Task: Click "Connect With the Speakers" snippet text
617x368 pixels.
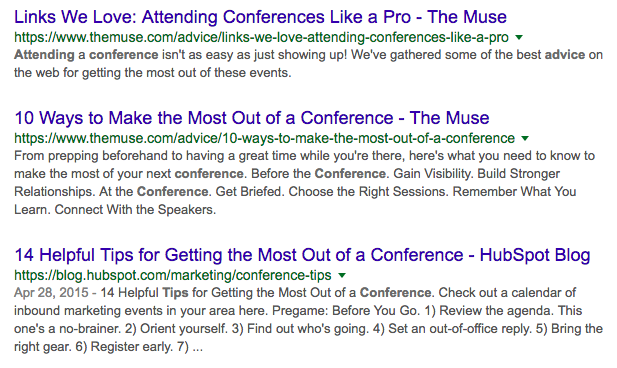Action: (x=135, y=209)
